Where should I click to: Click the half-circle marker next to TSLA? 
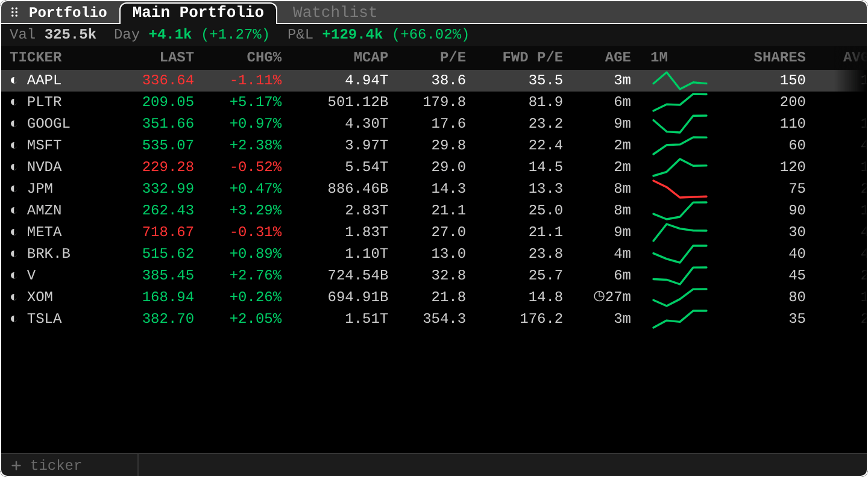click(14, 319)
